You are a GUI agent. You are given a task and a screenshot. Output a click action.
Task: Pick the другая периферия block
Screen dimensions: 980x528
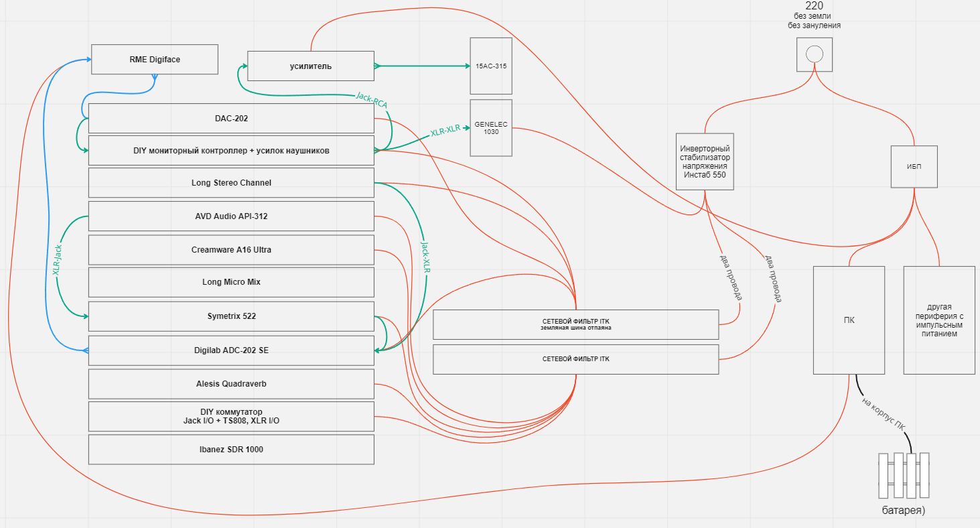tap(939, 320)
